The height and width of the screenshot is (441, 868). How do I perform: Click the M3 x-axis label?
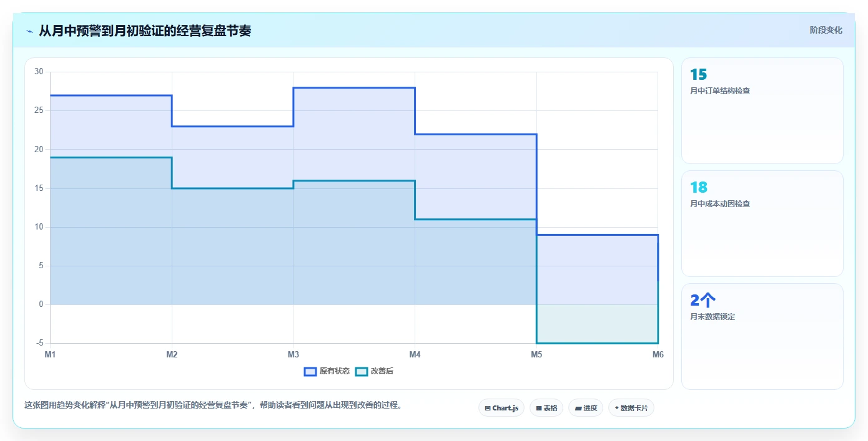point(293,355)
